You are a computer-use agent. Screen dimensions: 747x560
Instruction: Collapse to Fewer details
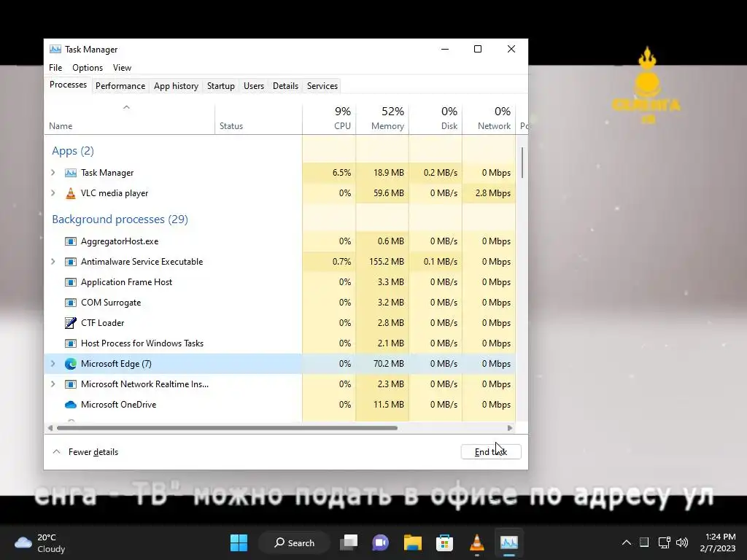point(85,452)
